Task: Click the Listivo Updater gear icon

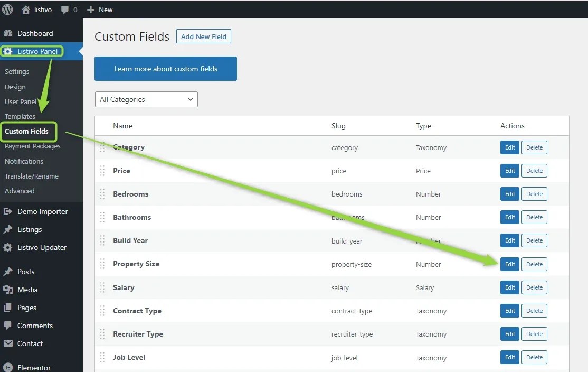Action: pos(8,247)
